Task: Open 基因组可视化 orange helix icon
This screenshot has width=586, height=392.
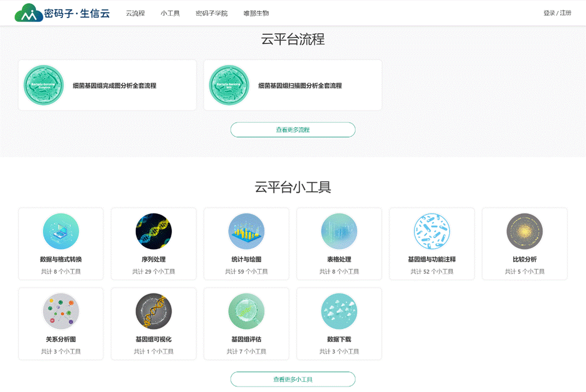Action: coord(153,311)
